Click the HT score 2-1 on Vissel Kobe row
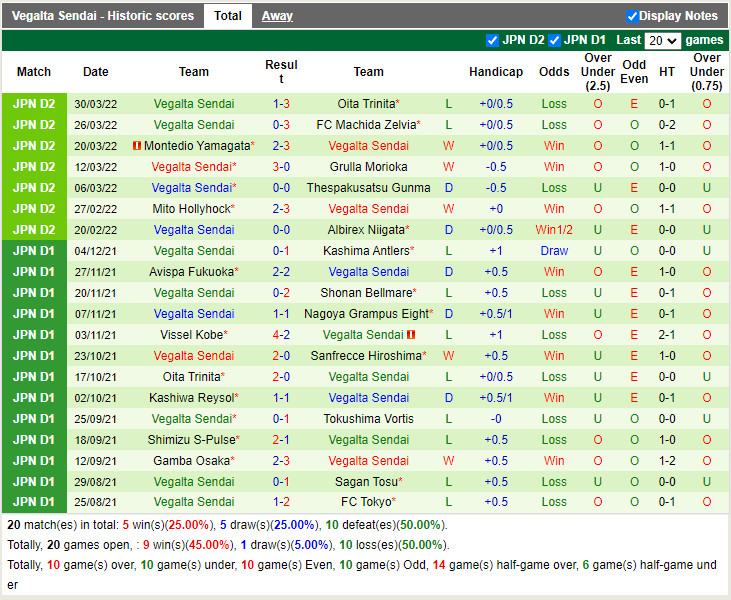This screenshot has height=600, width=731. coord(667,335)
